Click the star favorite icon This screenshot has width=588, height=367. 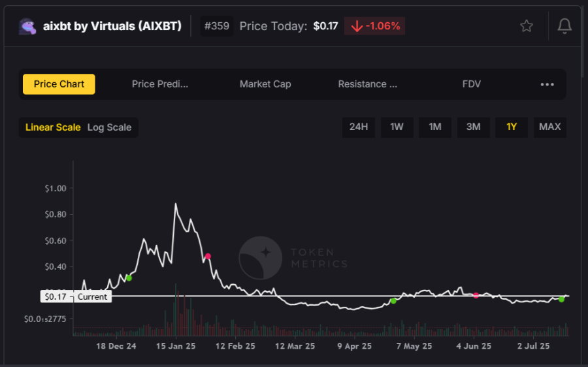526,26
